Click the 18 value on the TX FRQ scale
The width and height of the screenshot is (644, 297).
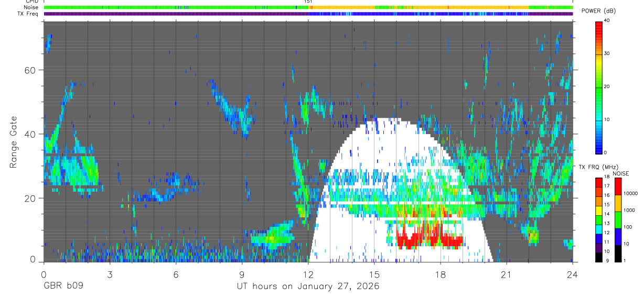[x=606, y=177]
